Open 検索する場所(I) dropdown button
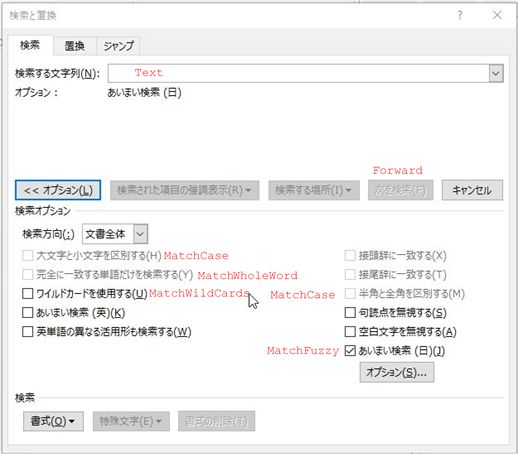This screenshot has height=454, width=518. [x=314, y=190]
